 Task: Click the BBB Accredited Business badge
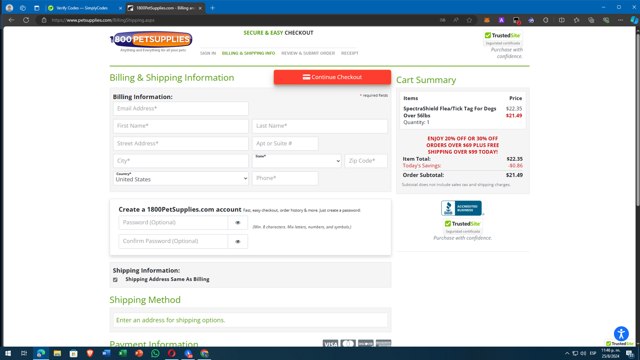click(462, 208)
